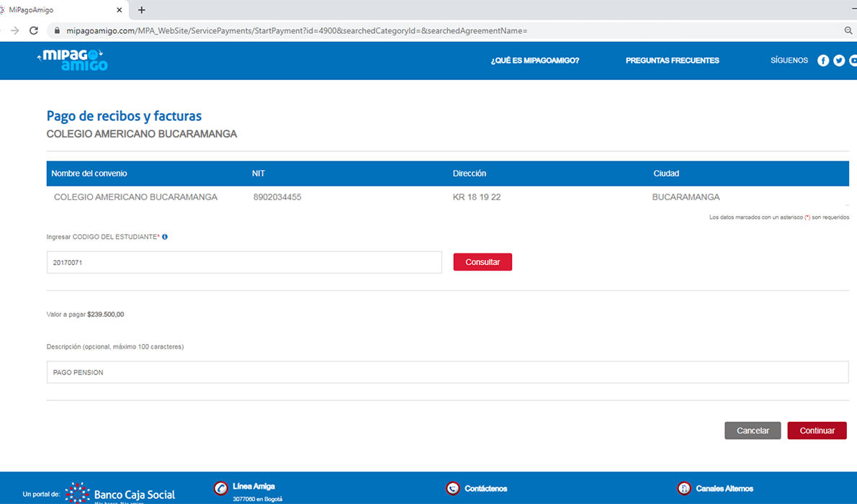Open the ¿Qué es MiPagoAmigo? menu item
Screen dimensions: 857x504
coord(534,60)
